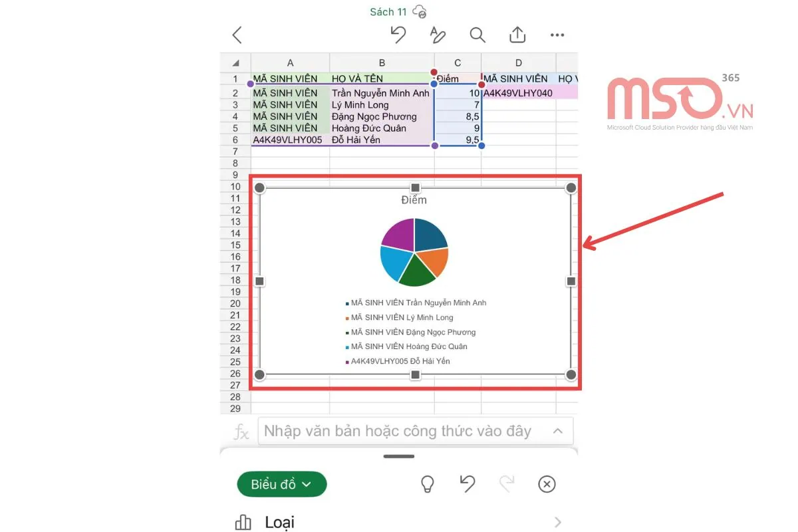
Task: Collapse the formula bar with its chevron
Action: 557,431
